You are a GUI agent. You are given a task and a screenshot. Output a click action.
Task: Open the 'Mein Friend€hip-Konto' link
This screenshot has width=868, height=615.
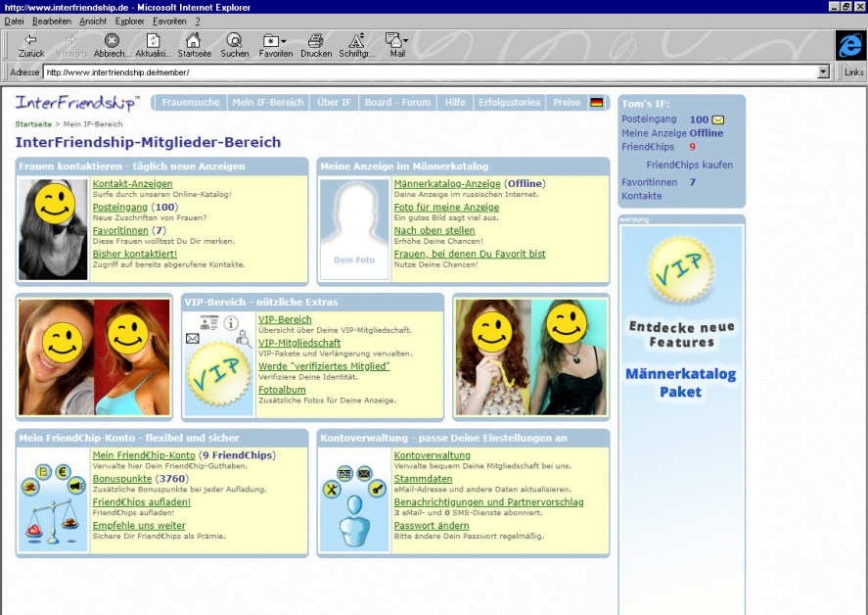click(x=144, y=454)
